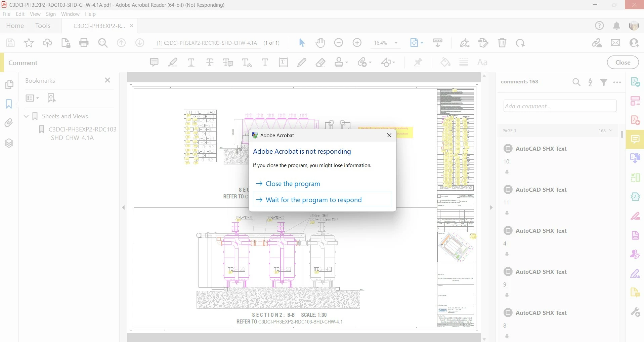The height and width of the screenshot is (342, 644).
Task: Open the find text magnifier tool
Action: (103, 43)
